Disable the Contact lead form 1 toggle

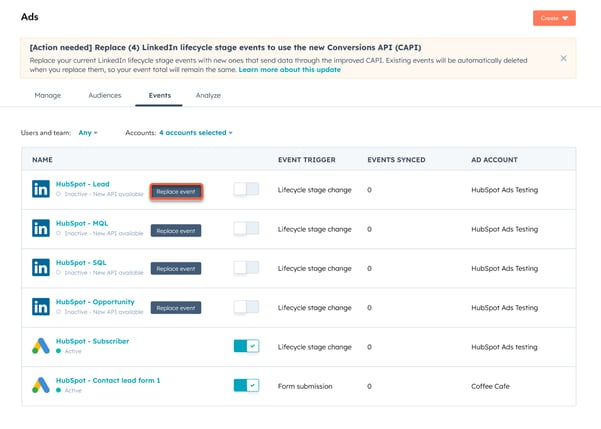(246, 385)
